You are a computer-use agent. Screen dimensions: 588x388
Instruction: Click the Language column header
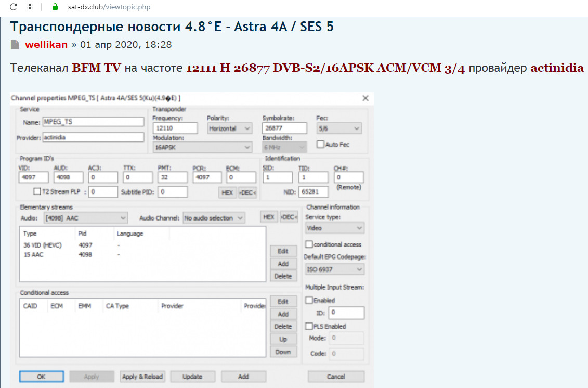[x=142, y=234]
